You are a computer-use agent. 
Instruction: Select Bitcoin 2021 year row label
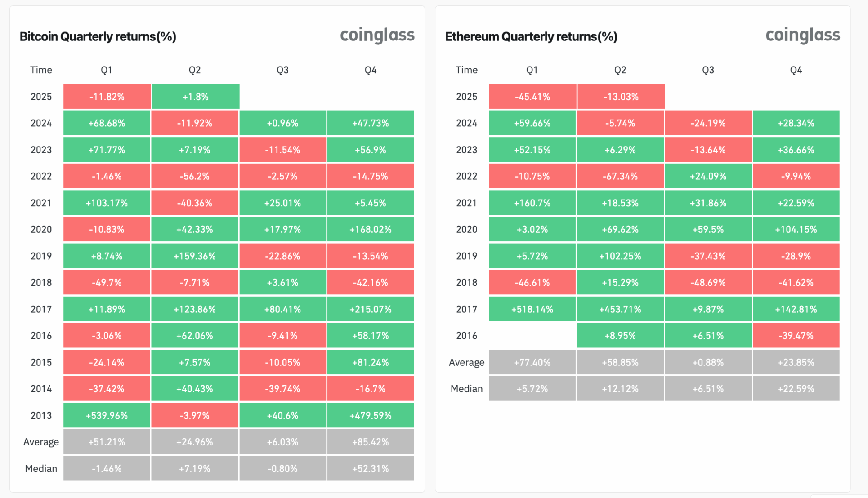point(41,203)
